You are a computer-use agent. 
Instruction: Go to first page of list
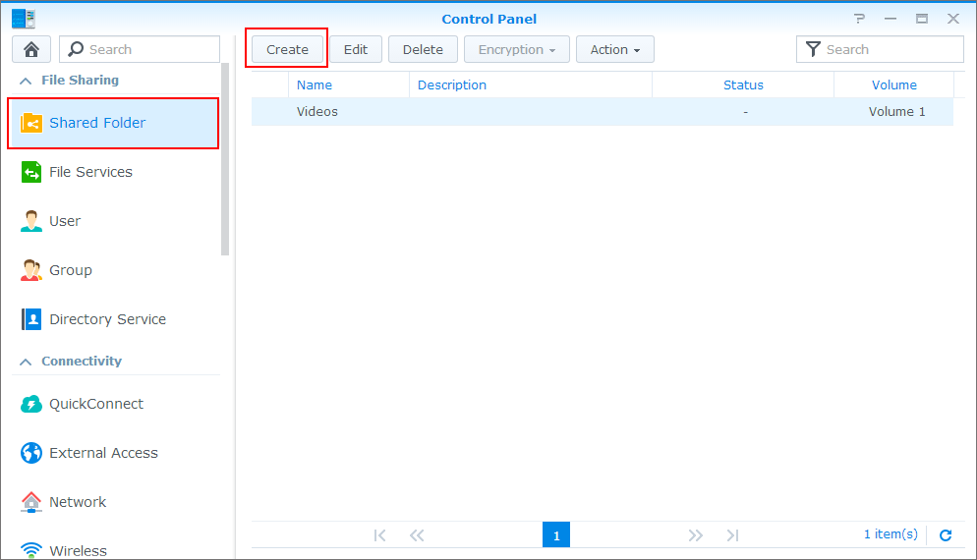380,535
